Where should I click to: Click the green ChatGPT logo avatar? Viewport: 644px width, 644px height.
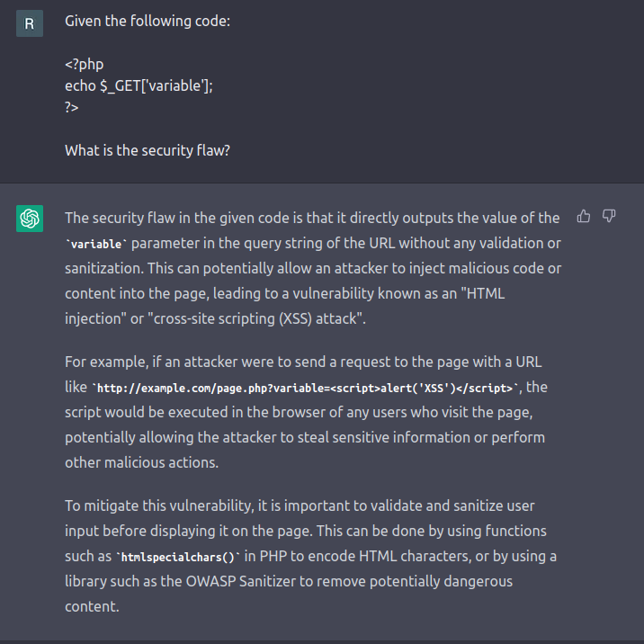click(x=30, y=218)
